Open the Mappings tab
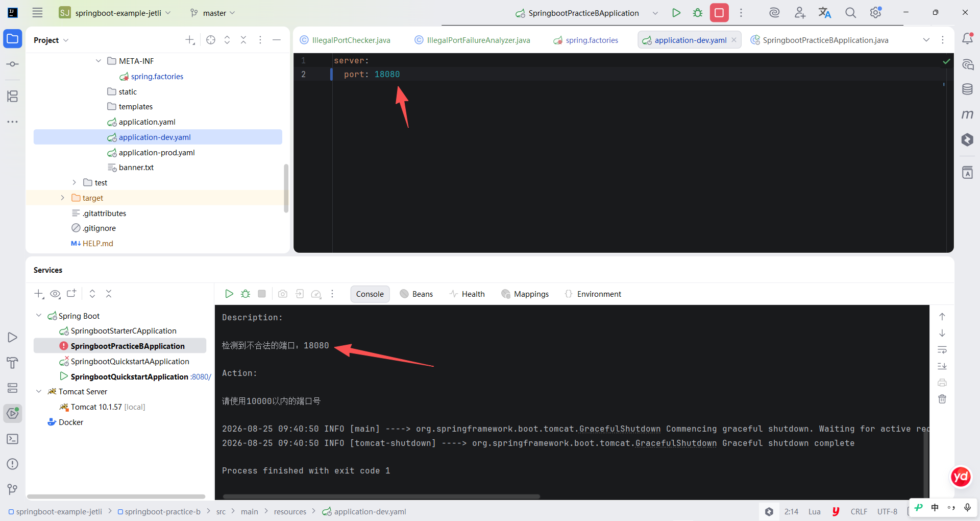This screenshot has width=980, height=521. pos(525,294)
